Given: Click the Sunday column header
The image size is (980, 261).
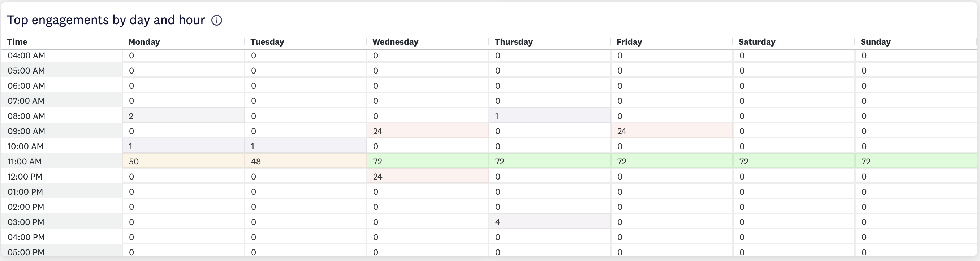Looking at the screenshot, I should [x=875, y=42].
